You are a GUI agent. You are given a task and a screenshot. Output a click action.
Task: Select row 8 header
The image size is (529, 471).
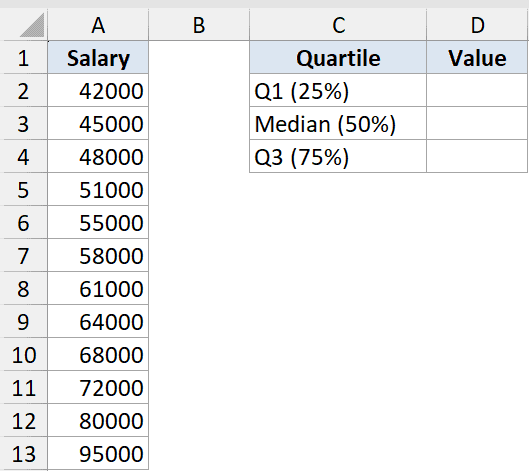[24, 288]
